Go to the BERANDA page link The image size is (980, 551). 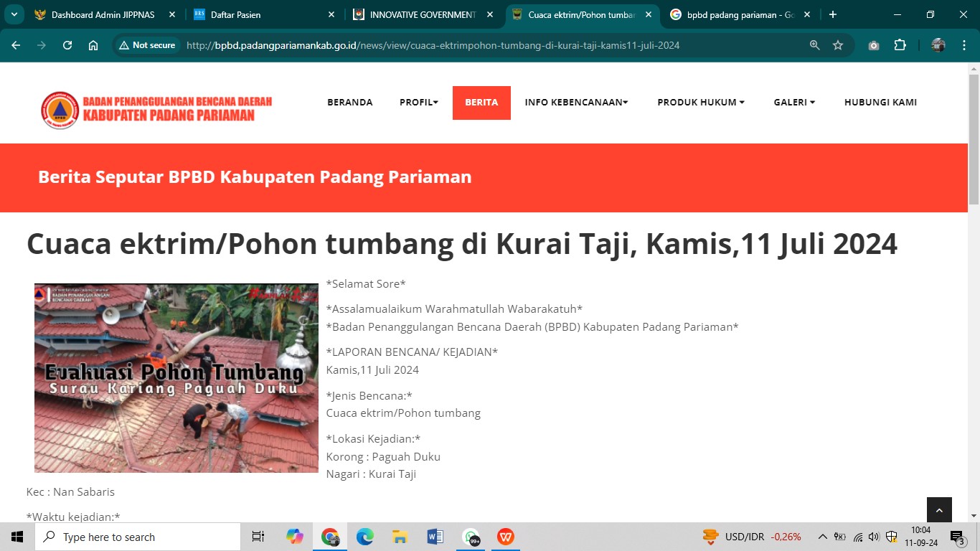point(350,103)
